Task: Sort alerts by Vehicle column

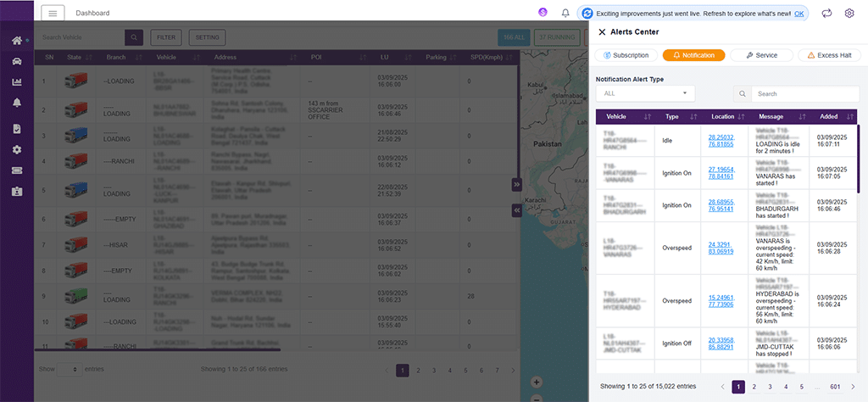Action: click(x=648, y=117)
